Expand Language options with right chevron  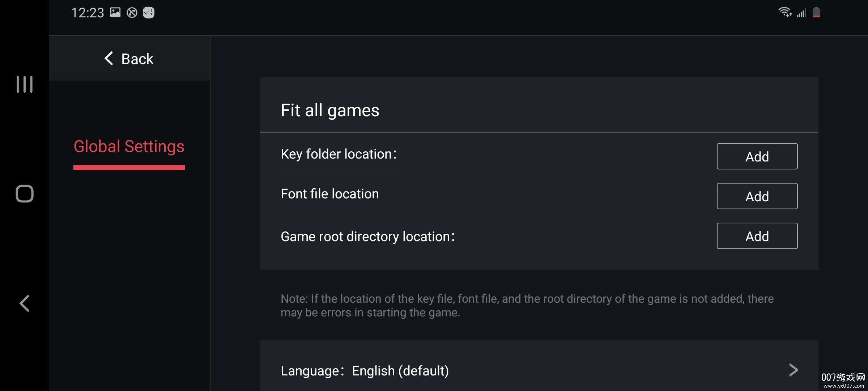point(793,370)
